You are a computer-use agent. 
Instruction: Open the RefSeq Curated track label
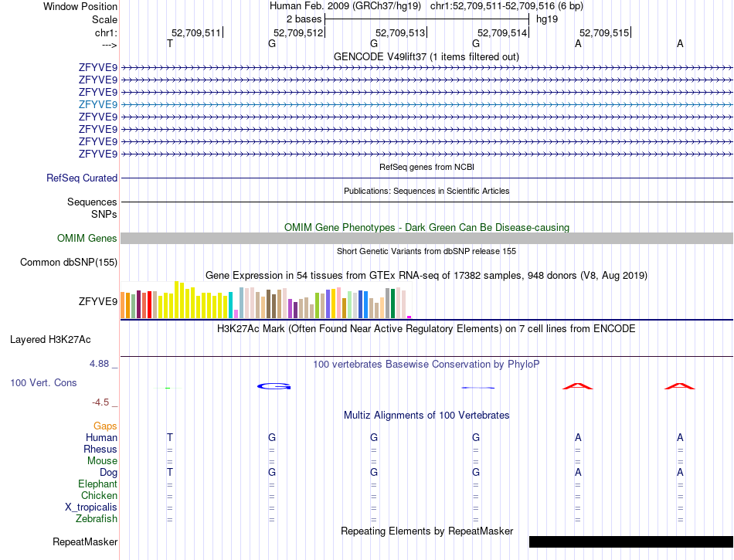tap(82, 178)
